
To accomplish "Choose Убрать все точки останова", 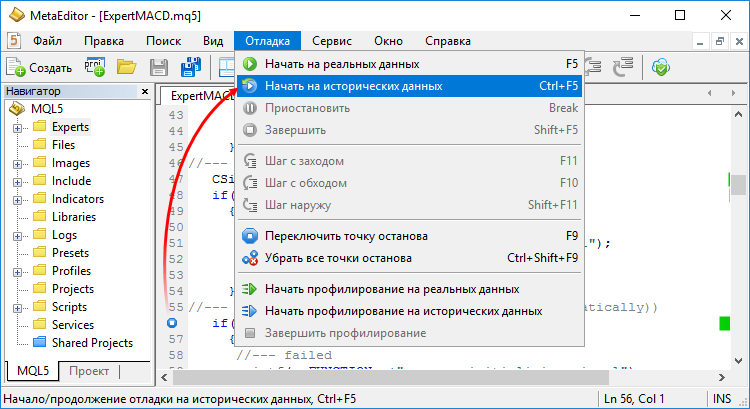I will pos(409,258).
